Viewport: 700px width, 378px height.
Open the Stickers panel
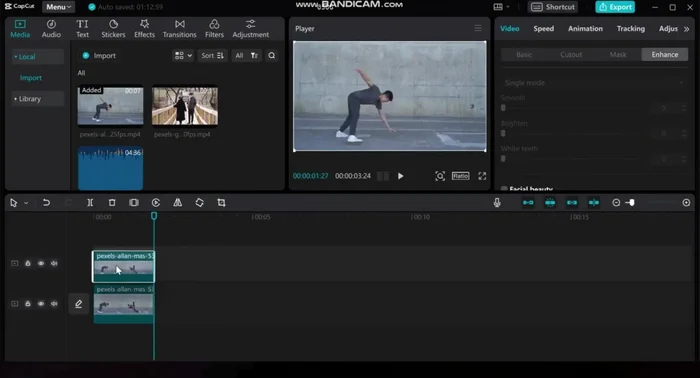(113, 29)
